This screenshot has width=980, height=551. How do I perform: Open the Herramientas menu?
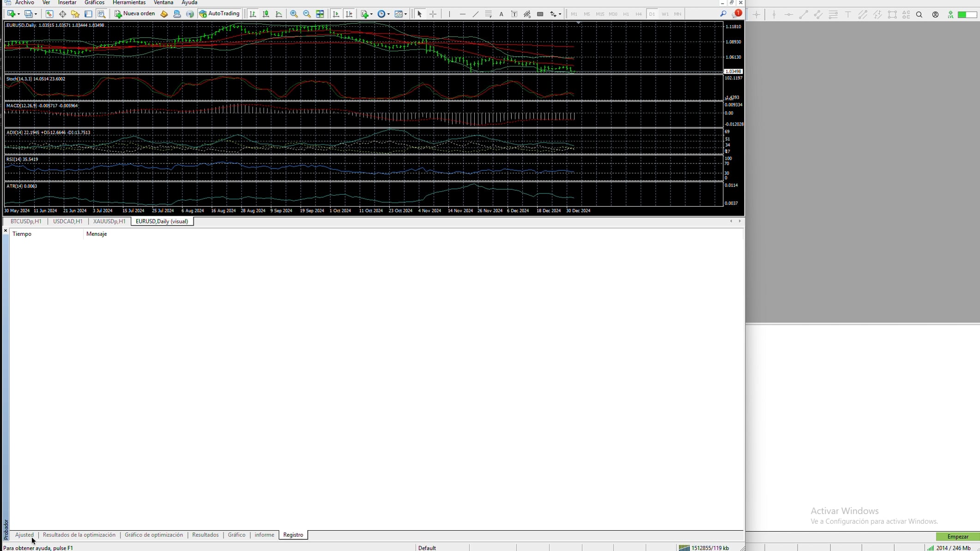tap(129, 3)
